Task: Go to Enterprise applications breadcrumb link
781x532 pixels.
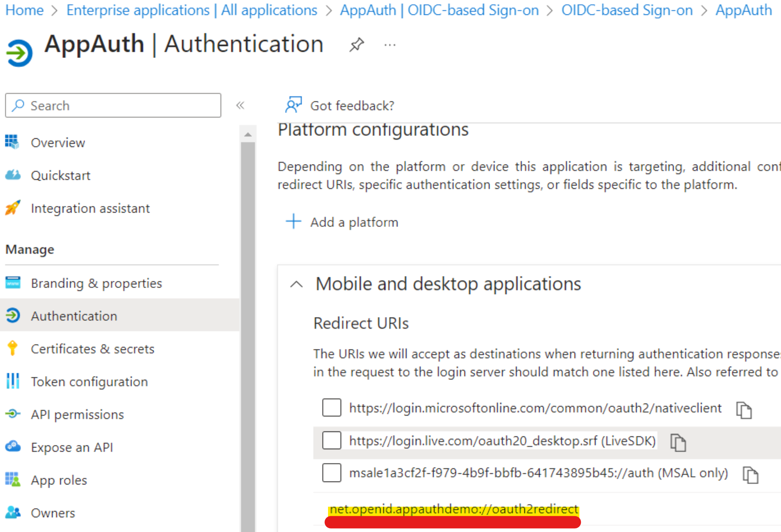Action: (x=192, y=10)
